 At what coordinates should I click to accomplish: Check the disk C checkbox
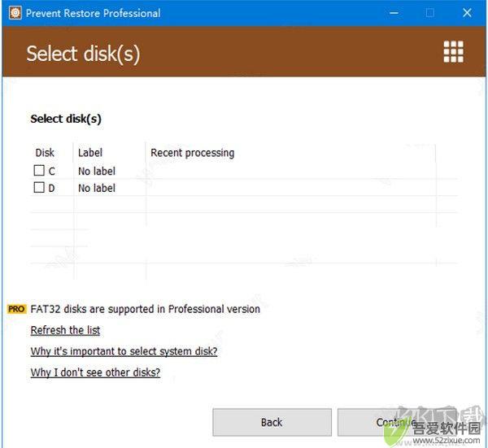click(x=39, y=170)
